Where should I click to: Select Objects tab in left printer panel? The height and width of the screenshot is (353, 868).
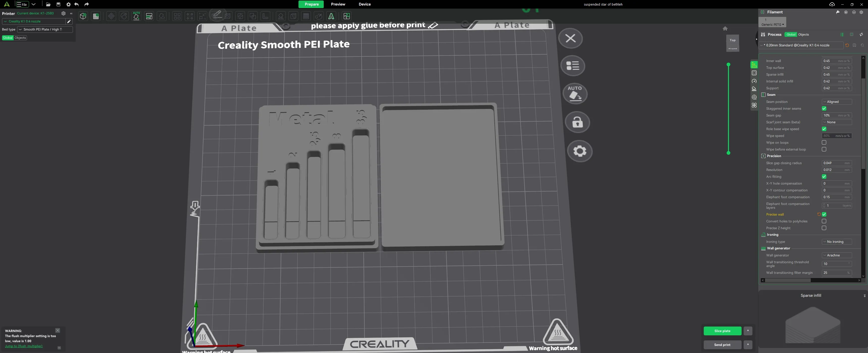coord(20,38)
